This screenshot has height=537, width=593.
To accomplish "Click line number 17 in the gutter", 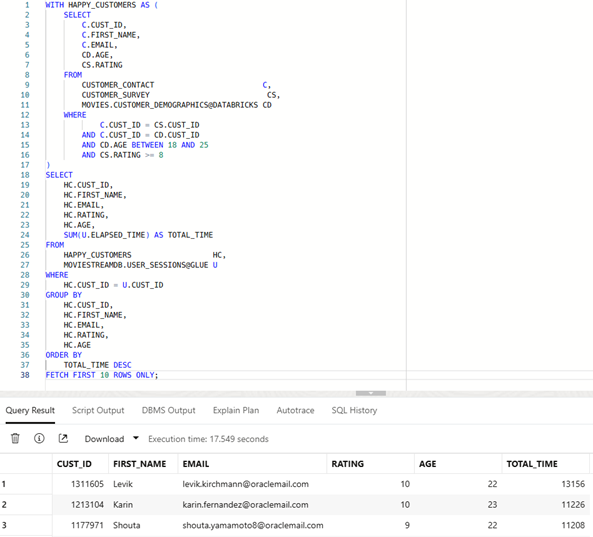I will tap(25, 165).
